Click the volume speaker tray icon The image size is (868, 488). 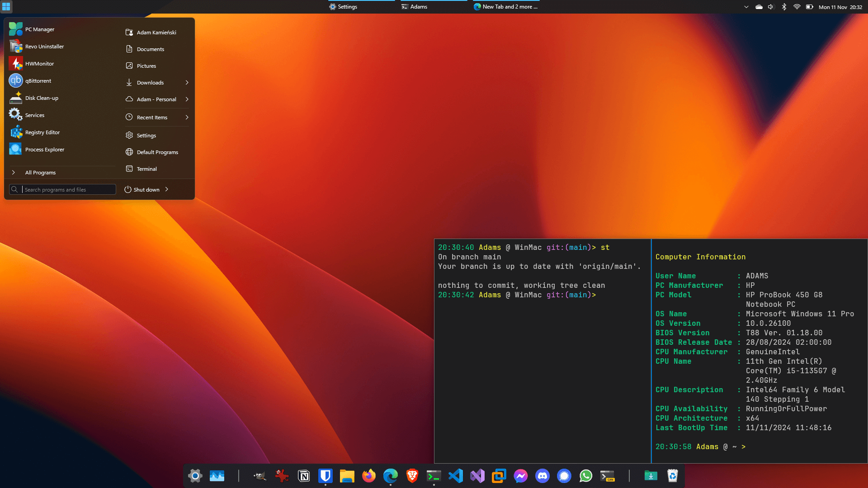pos(771,7)
